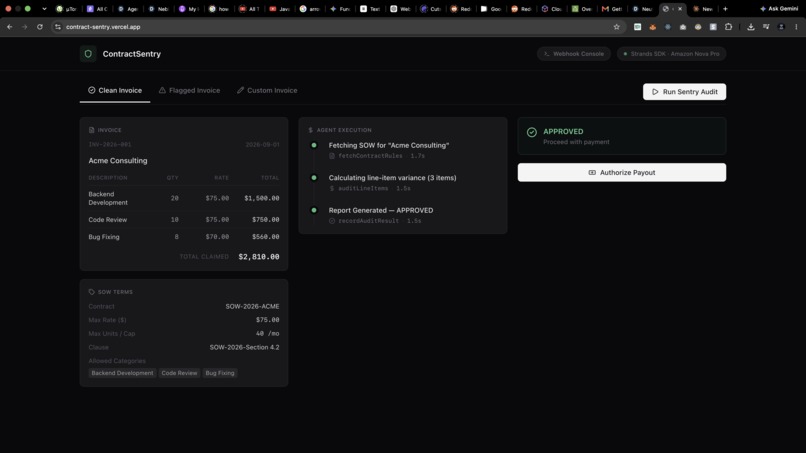Click the green chat extension icon
806x453 pixels.
click(x=637, y=27)
